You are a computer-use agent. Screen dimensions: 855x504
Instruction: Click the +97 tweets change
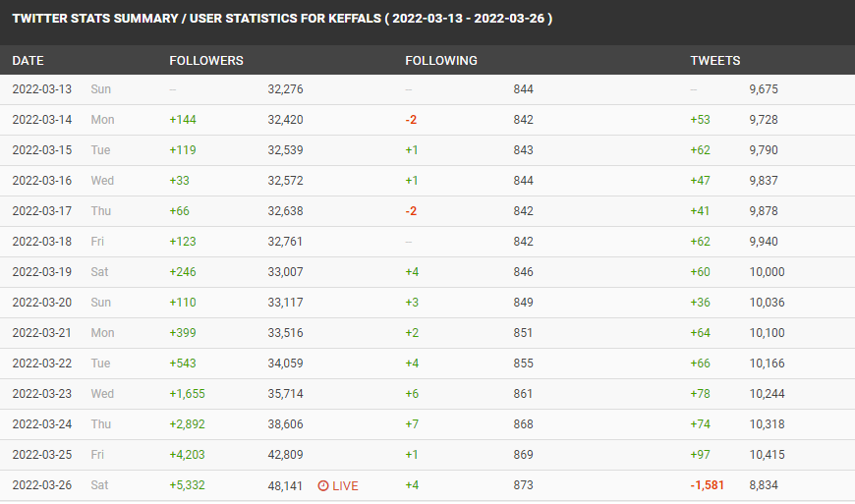point(700,455)
